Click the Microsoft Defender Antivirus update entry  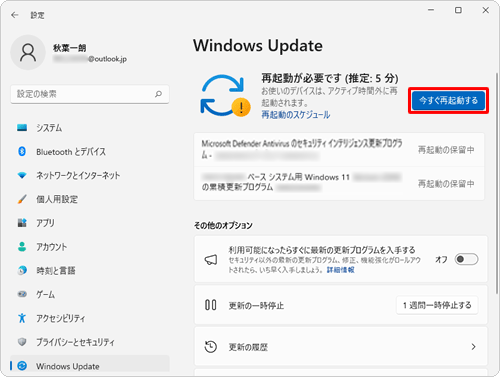(x=339, y=150)
